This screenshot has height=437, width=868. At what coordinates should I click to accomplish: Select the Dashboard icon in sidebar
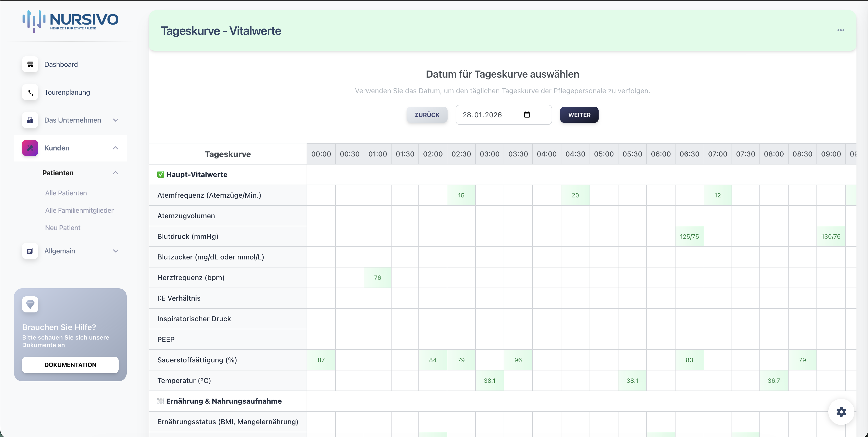(x=30, y=64)
